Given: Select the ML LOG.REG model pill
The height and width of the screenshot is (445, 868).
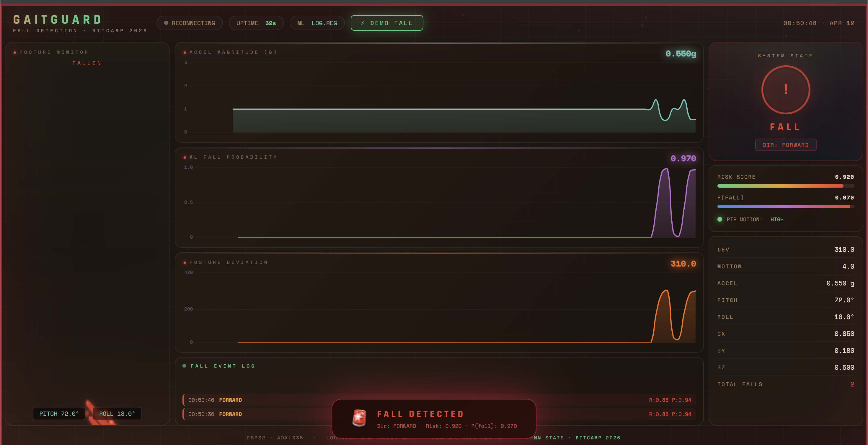Looking at the screenshot, I should [x=317, y=23].
